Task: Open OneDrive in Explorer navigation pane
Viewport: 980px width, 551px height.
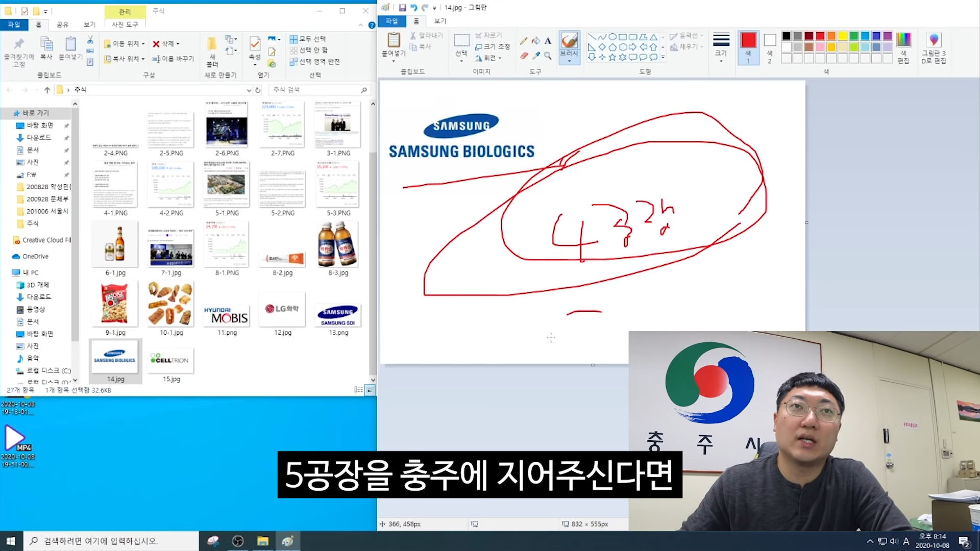Action: (35, 256)
